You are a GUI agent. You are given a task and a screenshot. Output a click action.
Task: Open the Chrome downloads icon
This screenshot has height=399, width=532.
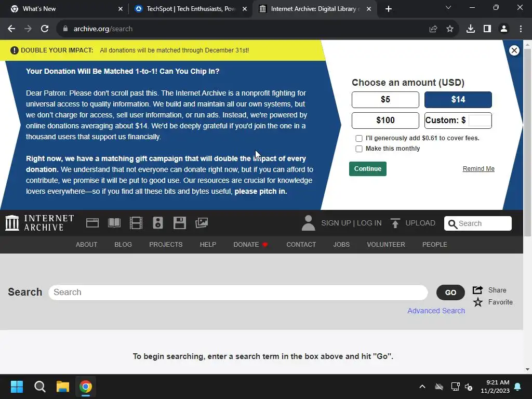471,29
